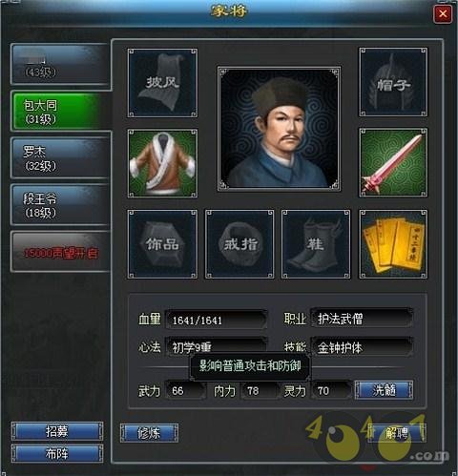Open the 布阵 formation button
This screenshot has width=458, height=476.
(57, 453)
